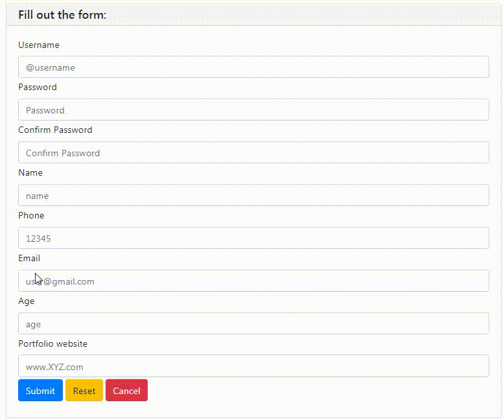Select the Age input box
This screenshot has width=504, height=420.
pos(253,324)
